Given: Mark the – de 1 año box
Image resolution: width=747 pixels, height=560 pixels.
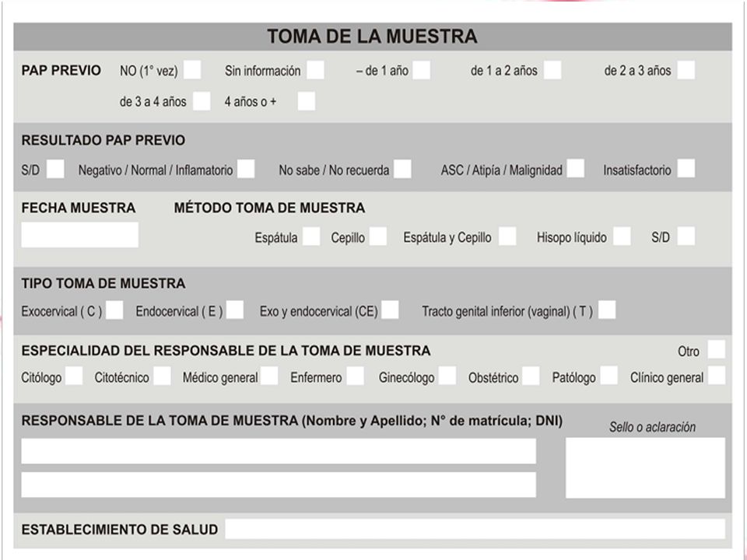Looking at the screenshot, I should (421, 70).
